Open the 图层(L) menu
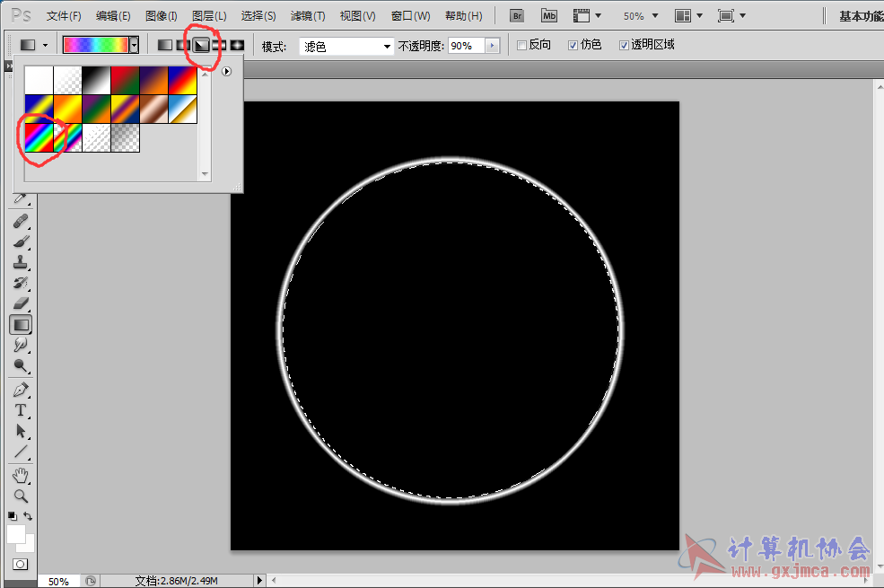Screen dimensions: 884x588 click(x=209, y=16)
